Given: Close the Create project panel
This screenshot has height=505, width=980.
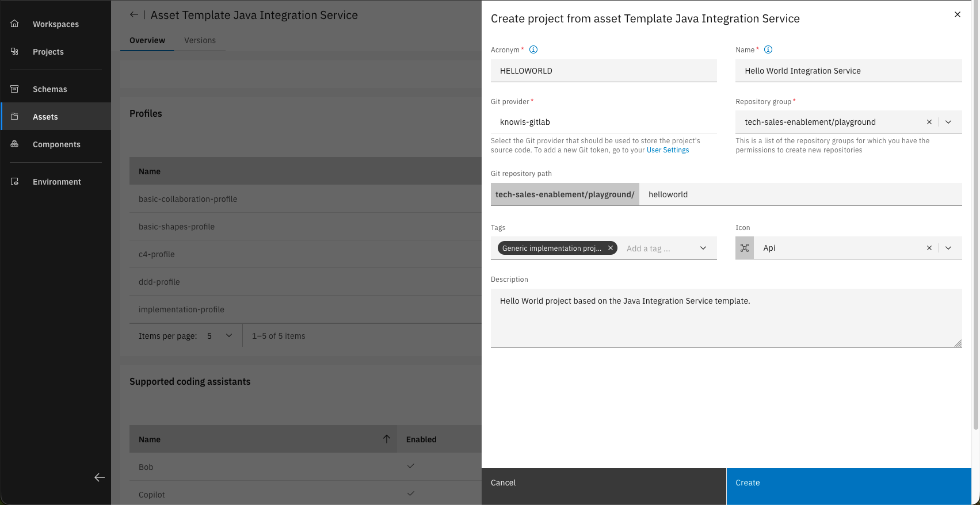Looking at the screenshot, I should click(x=958, y=14).
